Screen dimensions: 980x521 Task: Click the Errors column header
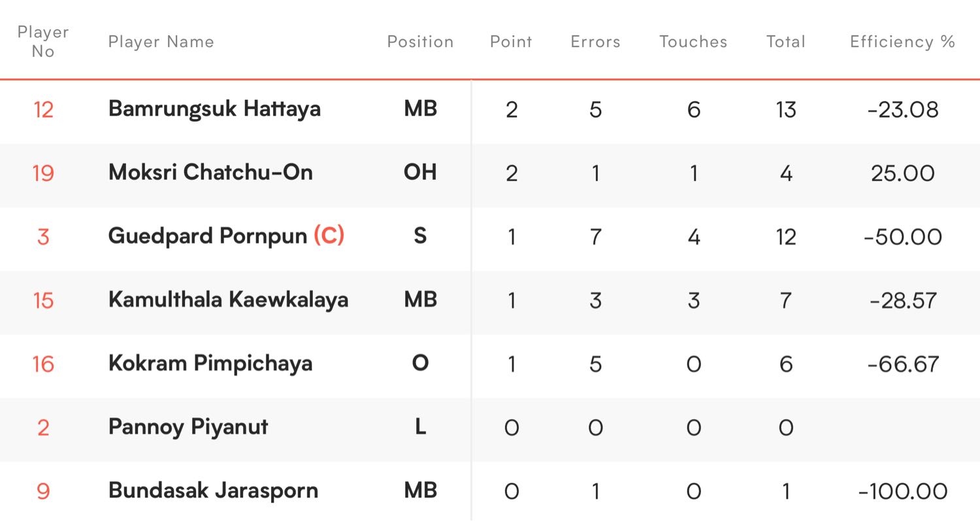click(595, 42)
